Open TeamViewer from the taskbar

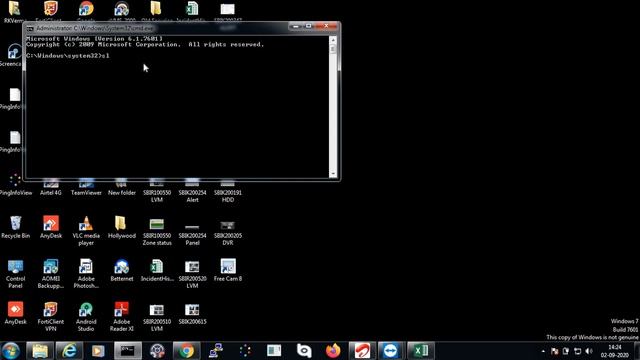point(391,351)
